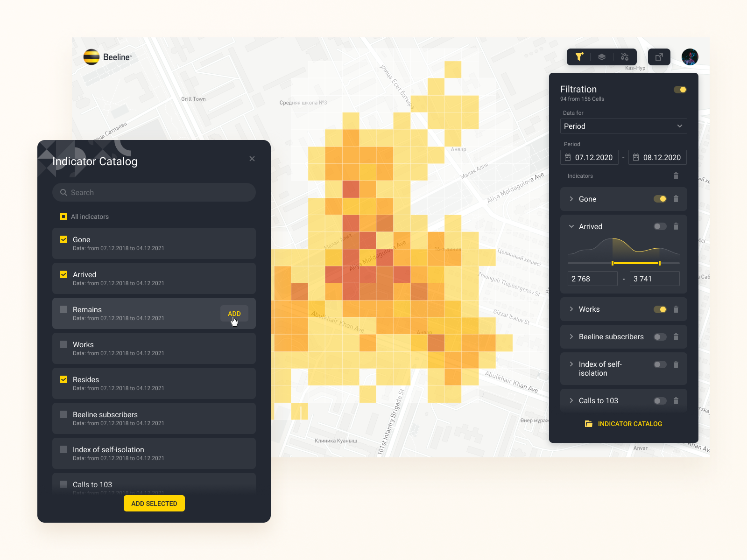Select the Filter tool in the top toolbar

point(578,57)
